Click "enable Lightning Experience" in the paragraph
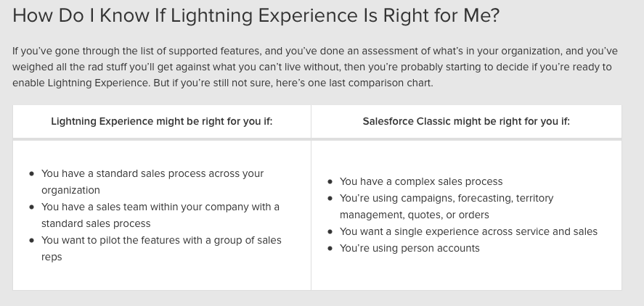This screenshot has height=306, width=644. point(78,83)
